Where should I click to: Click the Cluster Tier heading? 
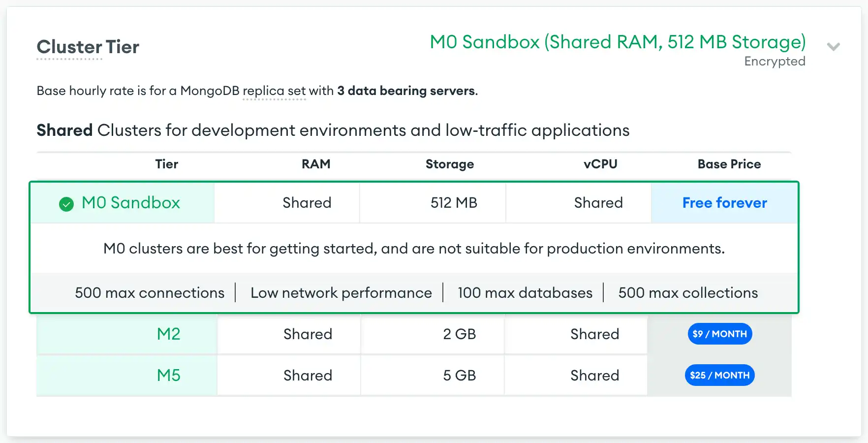click(88, 47)
